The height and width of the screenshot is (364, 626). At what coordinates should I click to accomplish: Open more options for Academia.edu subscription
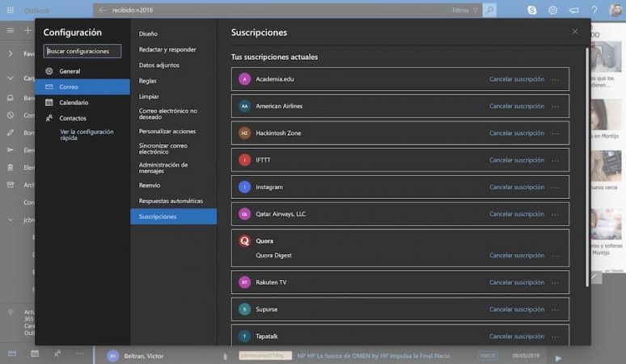[555, 79]
